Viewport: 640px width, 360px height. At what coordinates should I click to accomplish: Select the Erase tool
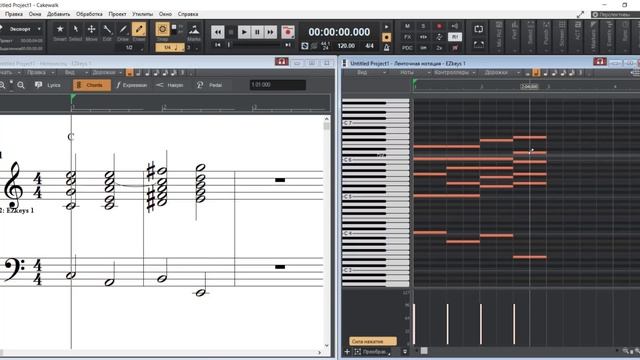pyautogui.click(x=139, y=32)
